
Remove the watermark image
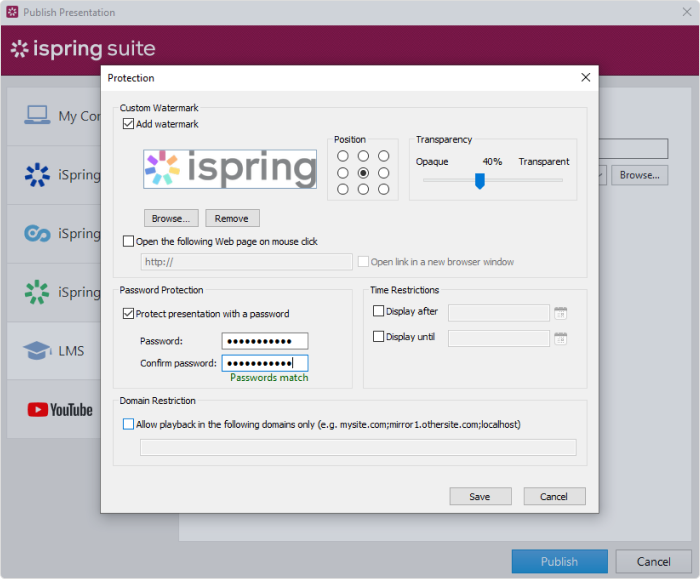pyautogui.click(x=232, y=218)
